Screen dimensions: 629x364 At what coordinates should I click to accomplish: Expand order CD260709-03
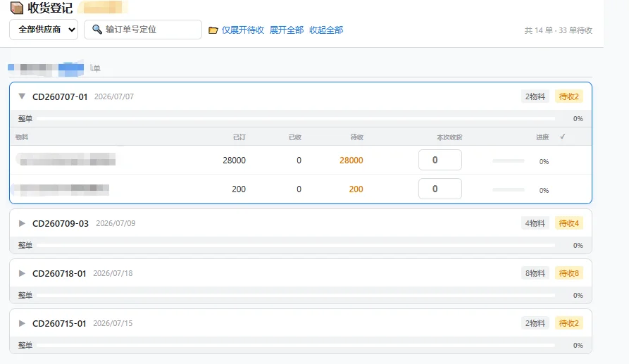[x=22, y=223]
